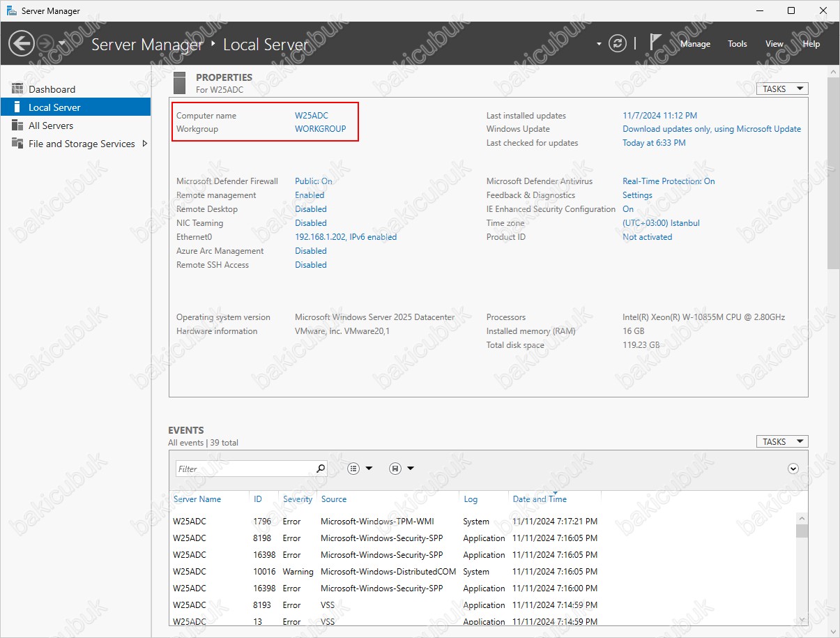840x638 pixels.
Task: Click the last installed updates date link
Action: click(659, 116)
